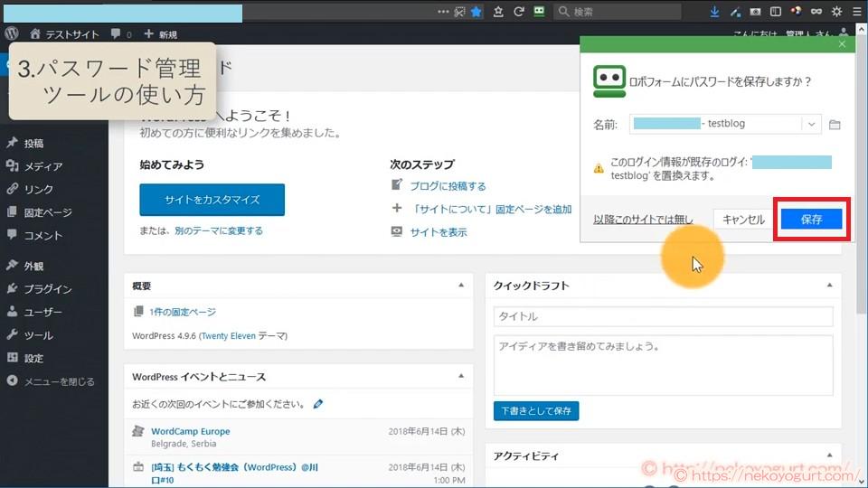Click the 保存 button in RoboForm dialog
Image resolution: width=868 pixels, height=488 pixels.
point(810,220)
